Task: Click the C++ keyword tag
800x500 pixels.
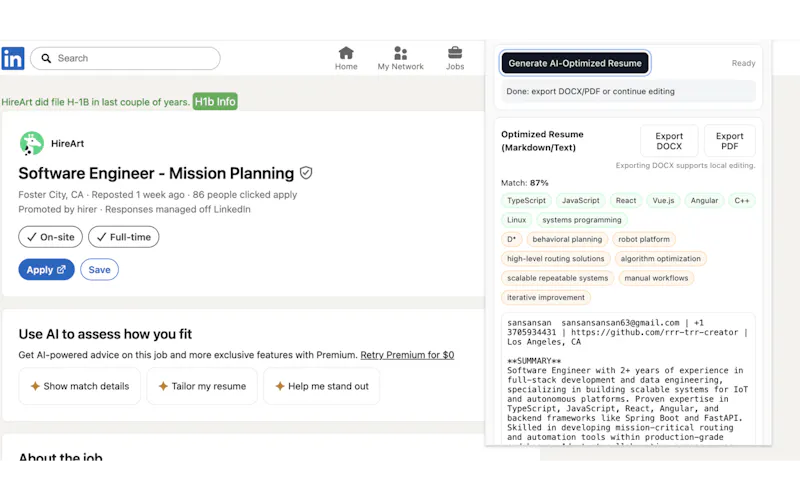Action: tap(741, 201)
